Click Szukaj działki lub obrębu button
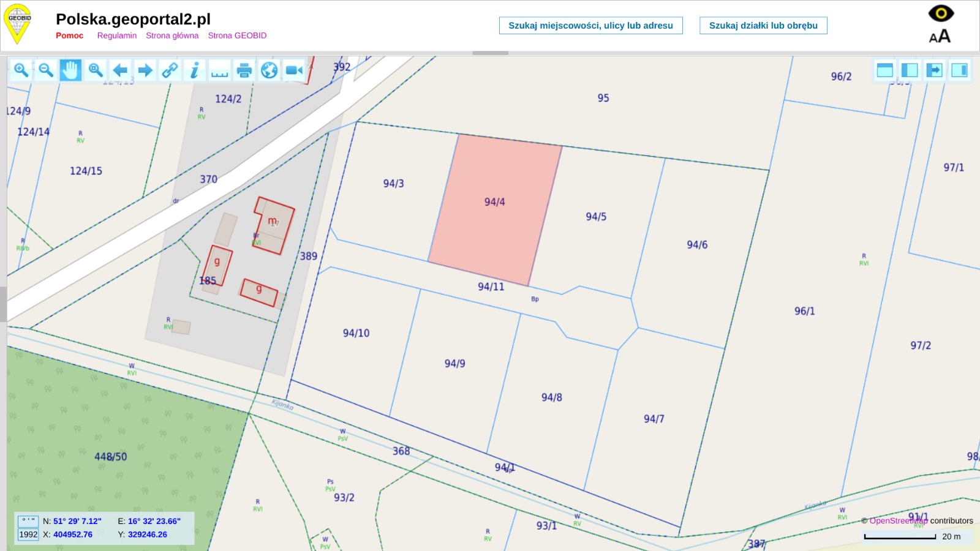The width and height of the screenshot is (980, 551). 763,26
